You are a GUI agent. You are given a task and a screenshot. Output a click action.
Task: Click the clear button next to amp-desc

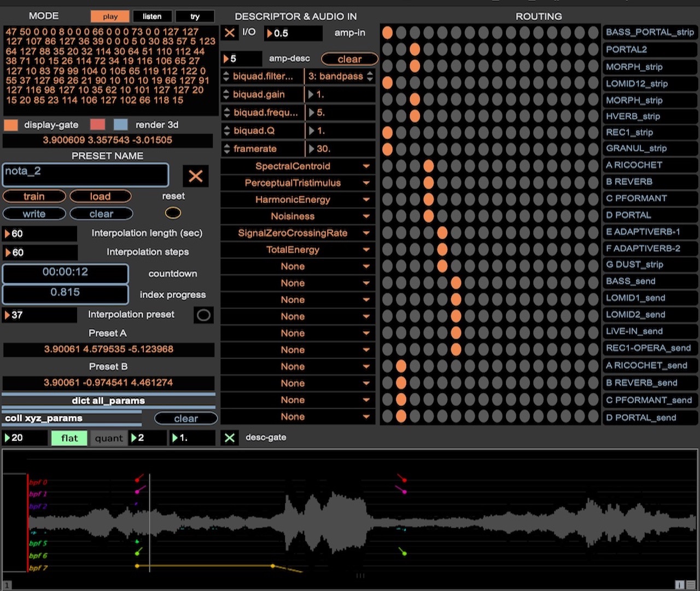349,59
